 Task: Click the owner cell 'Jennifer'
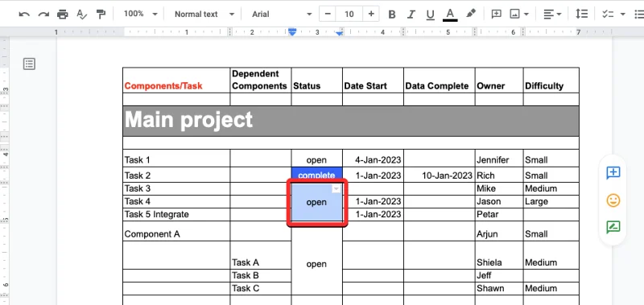499,159
